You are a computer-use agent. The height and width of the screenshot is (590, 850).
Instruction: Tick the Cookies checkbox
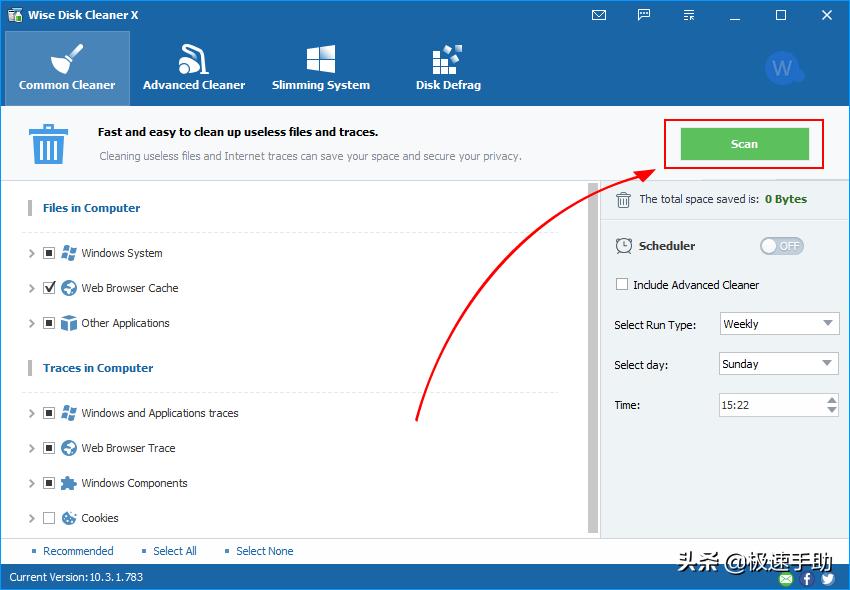click(x=49, y=518)
